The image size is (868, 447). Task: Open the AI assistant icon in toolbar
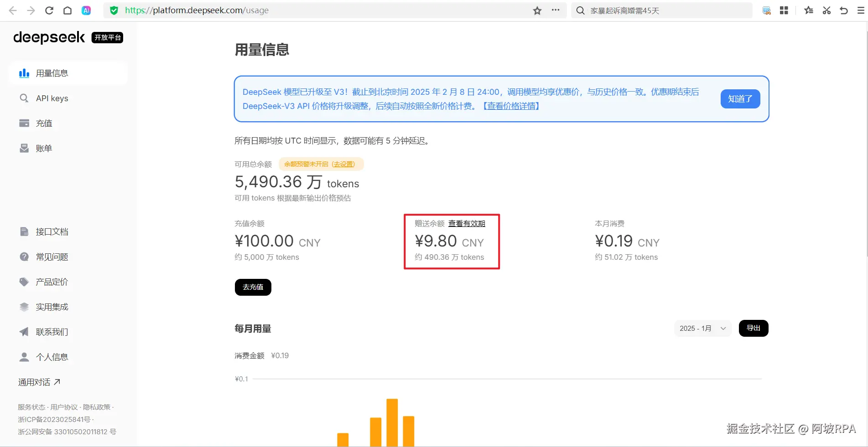click(x=86, y=10)
